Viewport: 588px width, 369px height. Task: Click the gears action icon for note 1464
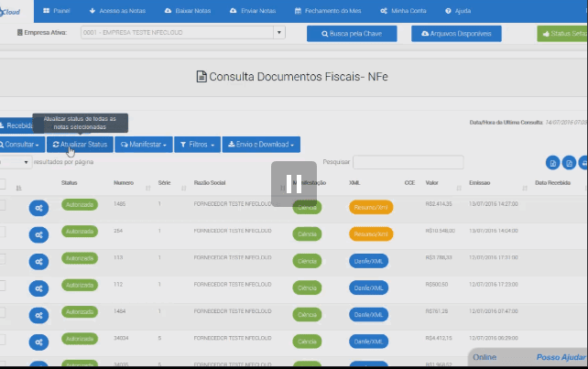click(38, 314)
